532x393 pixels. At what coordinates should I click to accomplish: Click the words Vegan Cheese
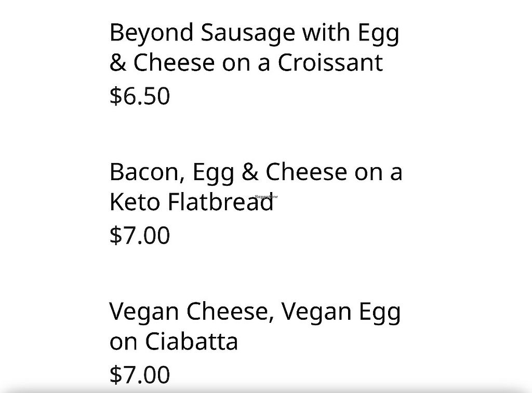189,311
